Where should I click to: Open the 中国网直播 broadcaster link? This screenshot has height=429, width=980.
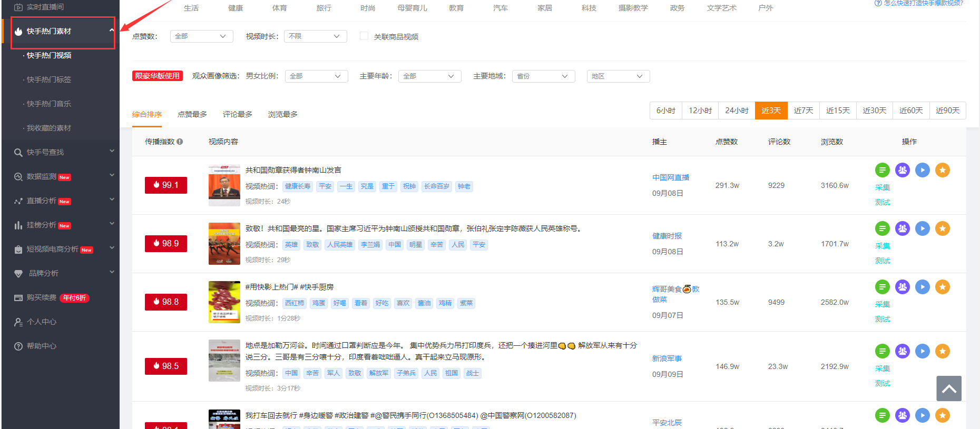(x=671, y=177)
